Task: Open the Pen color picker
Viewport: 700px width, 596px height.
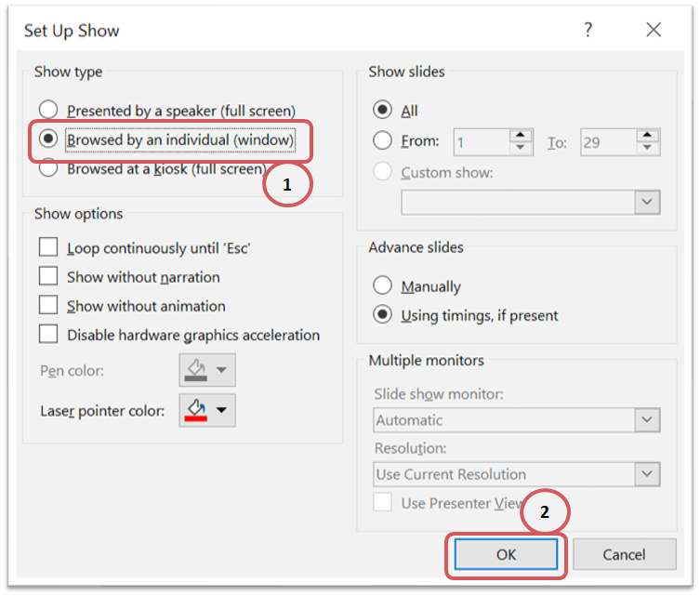Action: pos(207,370)
